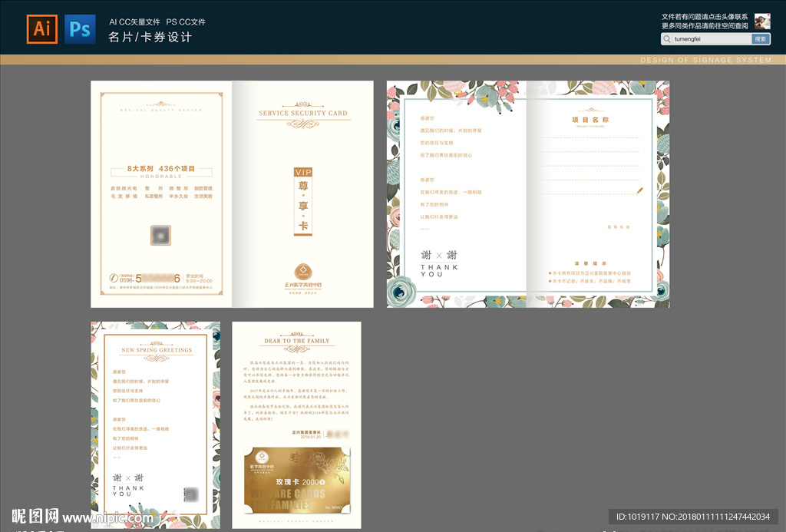Click the gold 玫瑰卡 2000 card
Viewport: 786px width, 532px height.
tap(297, 481)
